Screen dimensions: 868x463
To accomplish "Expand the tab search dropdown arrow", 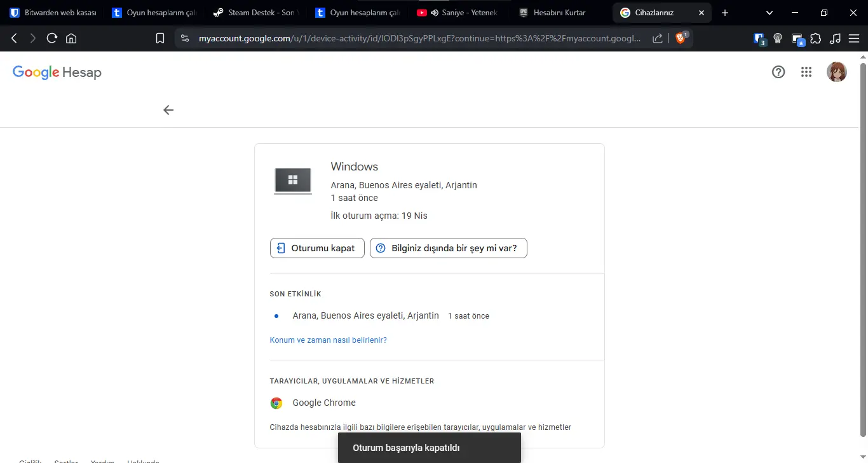I will click(x=770, y=13).
